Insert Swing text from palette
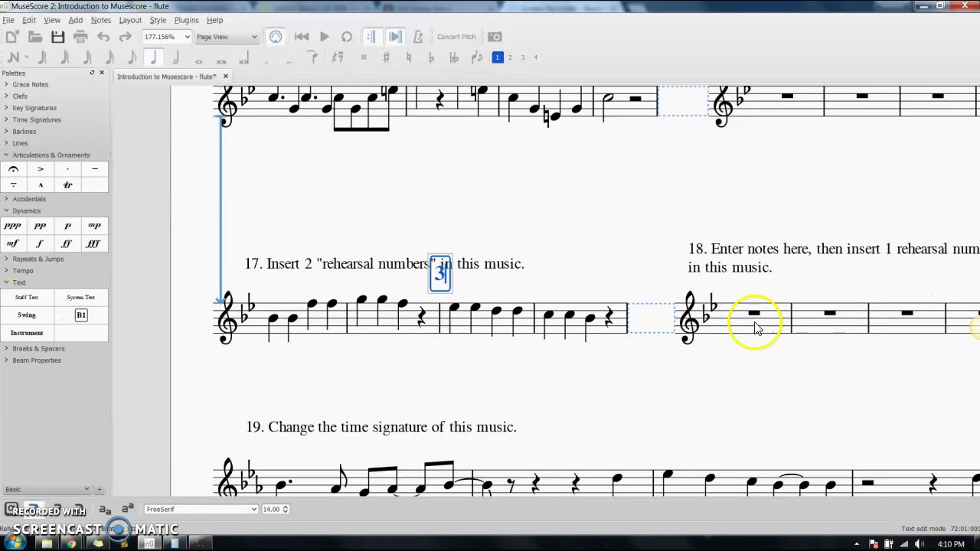The image size is (980, 551). coord(27,315)
